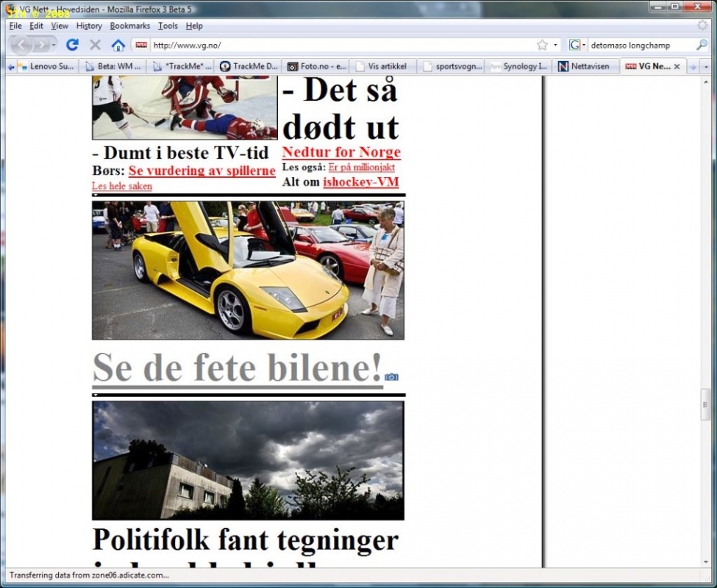Switch to the Nettavisen tab

[583, 66]
